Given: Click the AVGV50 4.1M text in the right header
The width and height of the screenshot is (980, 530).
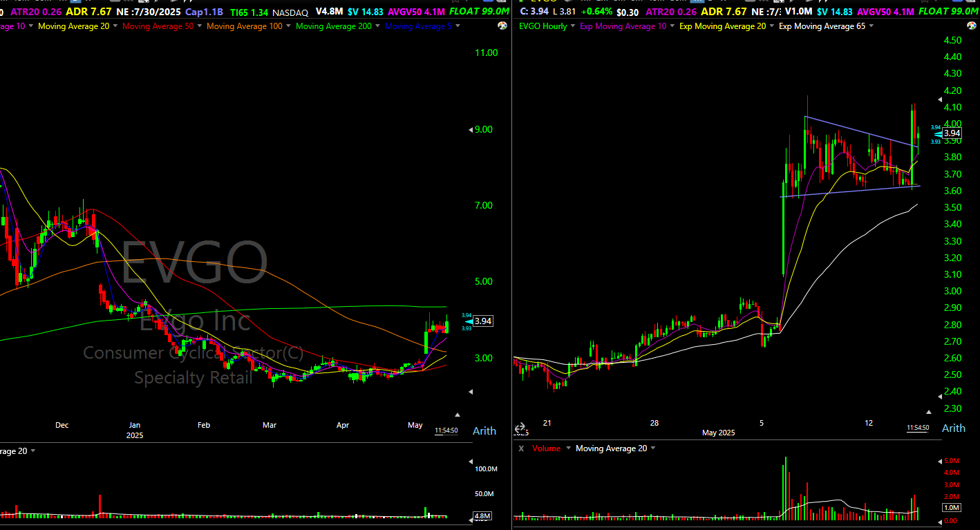Looking at the screenshot, I should click(x=884, y=12).
